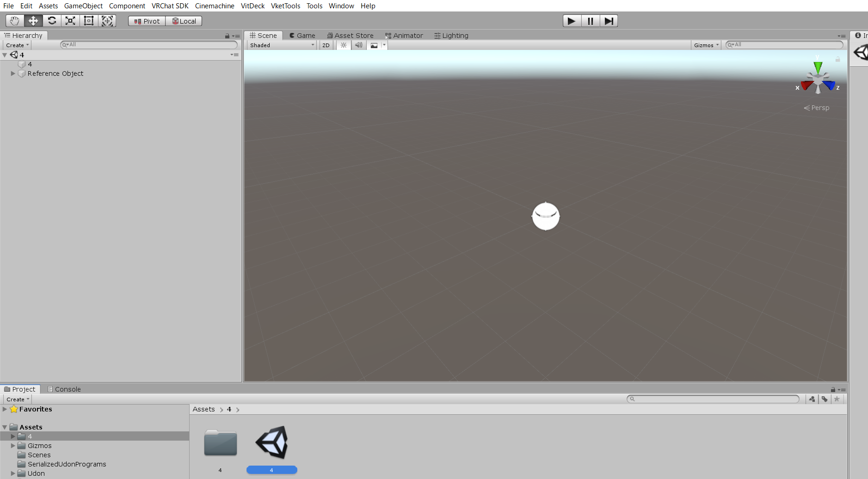Click Scene view search field

(784, 45)
